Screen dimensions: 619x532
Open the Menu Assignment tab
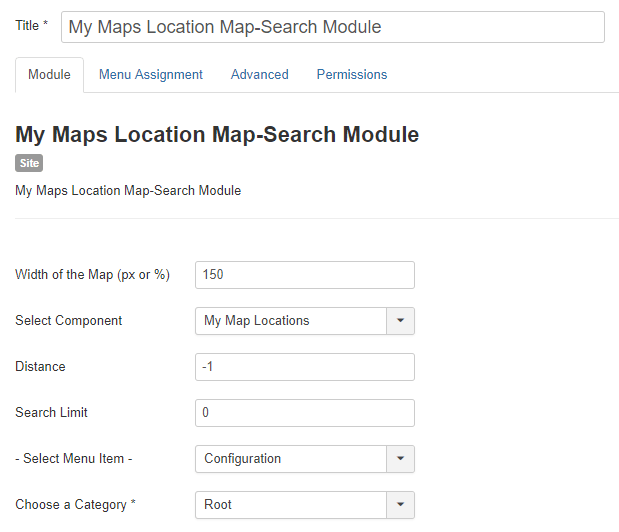(x=150, y=75)
